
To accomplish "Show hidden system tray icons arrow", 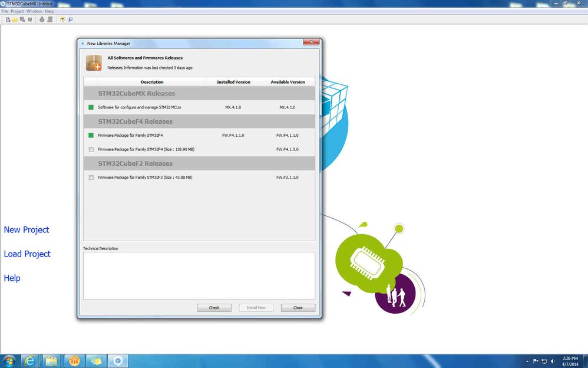I will (x=527, y=362).
